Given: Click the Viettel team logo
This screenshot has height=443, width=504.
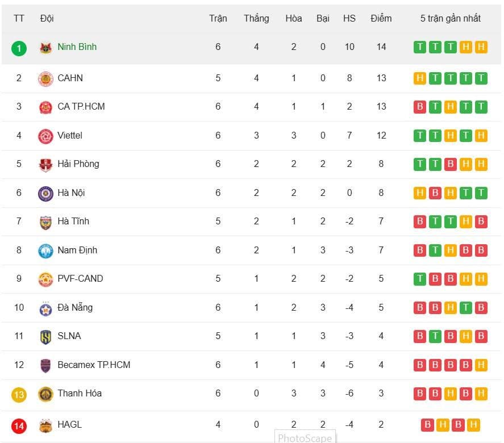Looking at the screenshot, I should [x=45, y=135].
